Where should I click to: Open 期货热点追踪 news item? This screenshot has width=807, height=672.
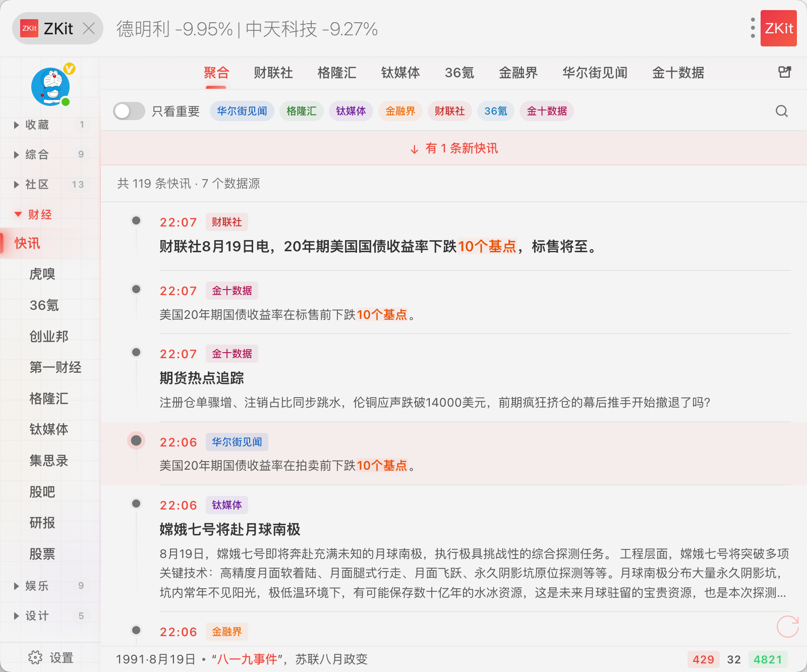(x=202, y=378)
